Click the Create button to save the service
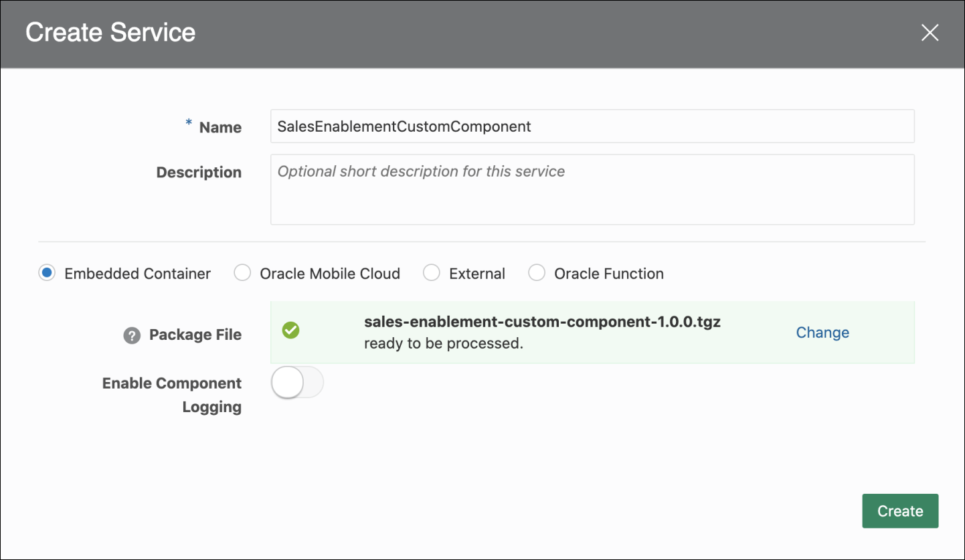The image size is (965, 560). (x=899, y=510)
